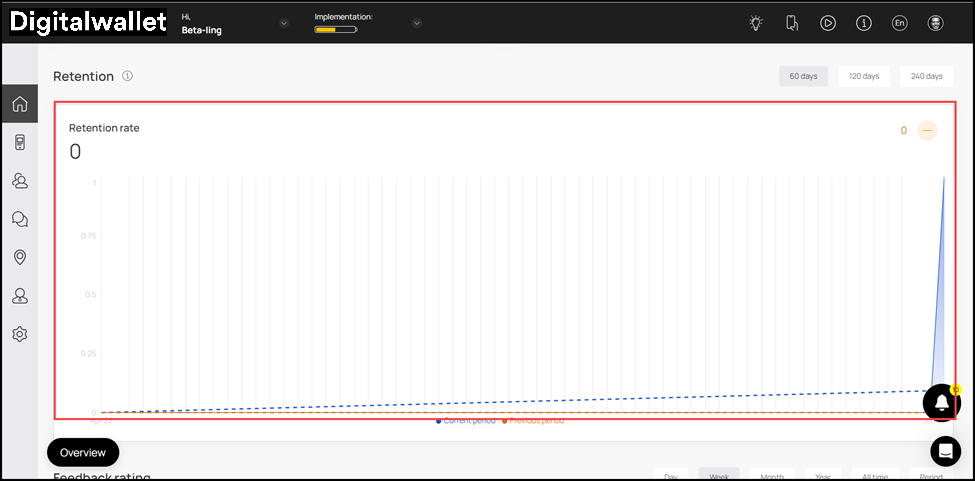Switch to the 120 days range
The height and width of the screenshot is (481, 975).
click(x=863, y=76)
